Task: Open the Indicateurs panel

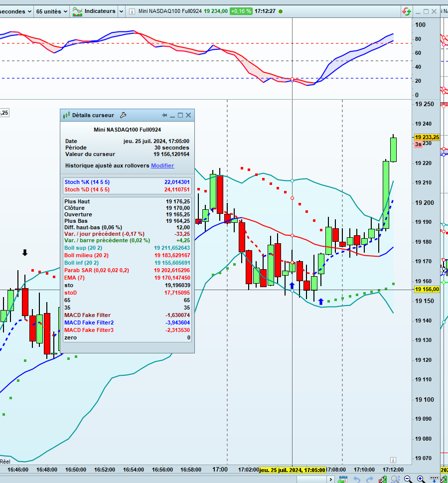Action: click(94, 11)
